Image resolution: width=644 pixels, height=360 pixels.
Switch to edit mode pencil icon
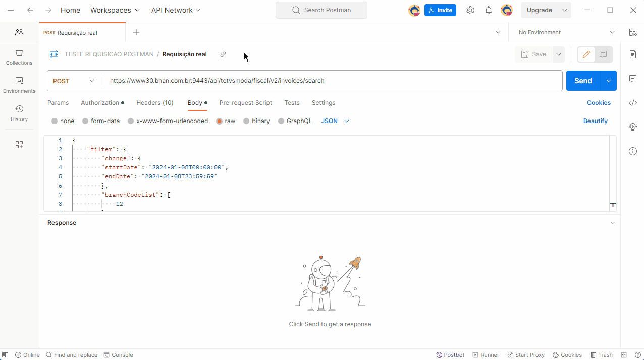[x=586, y=54]
